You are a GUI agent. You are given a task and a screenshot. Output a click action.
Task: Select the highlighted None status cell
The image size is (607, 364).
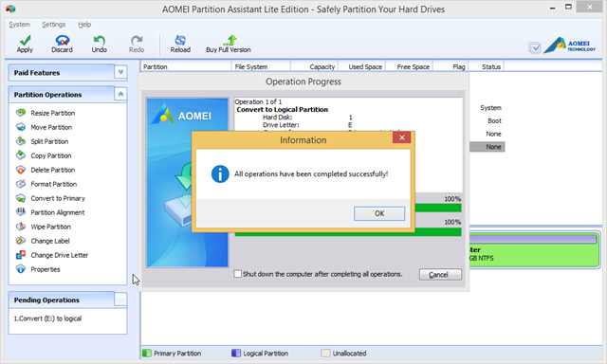(487, 147)
